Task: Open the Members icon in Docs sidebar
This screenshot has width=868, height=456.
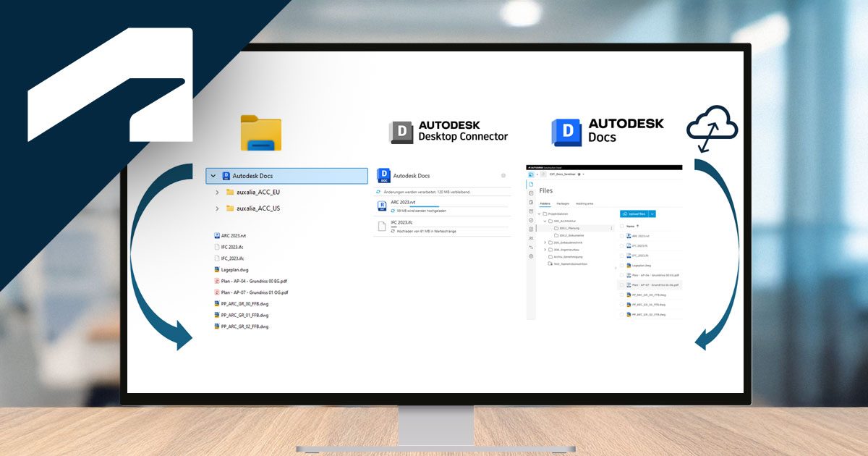Action: tap(530, 238)
